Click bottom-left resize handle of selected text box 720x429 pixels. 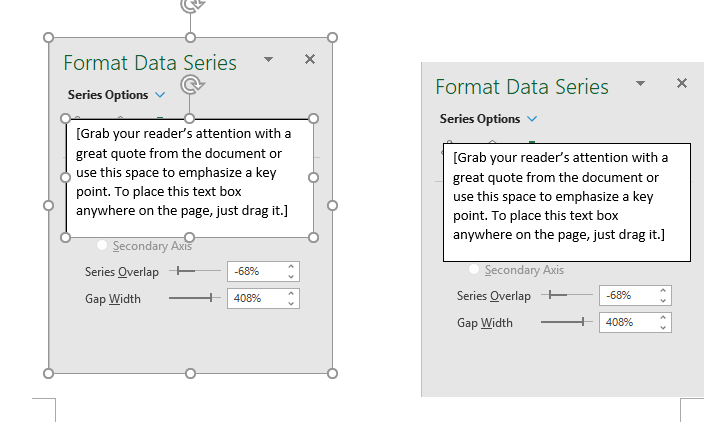(x=66, y=237)
